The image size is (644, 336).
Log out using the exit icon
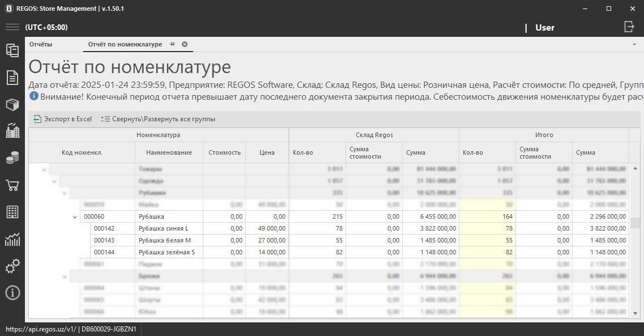pyautogui.click(x=629, y=27)
